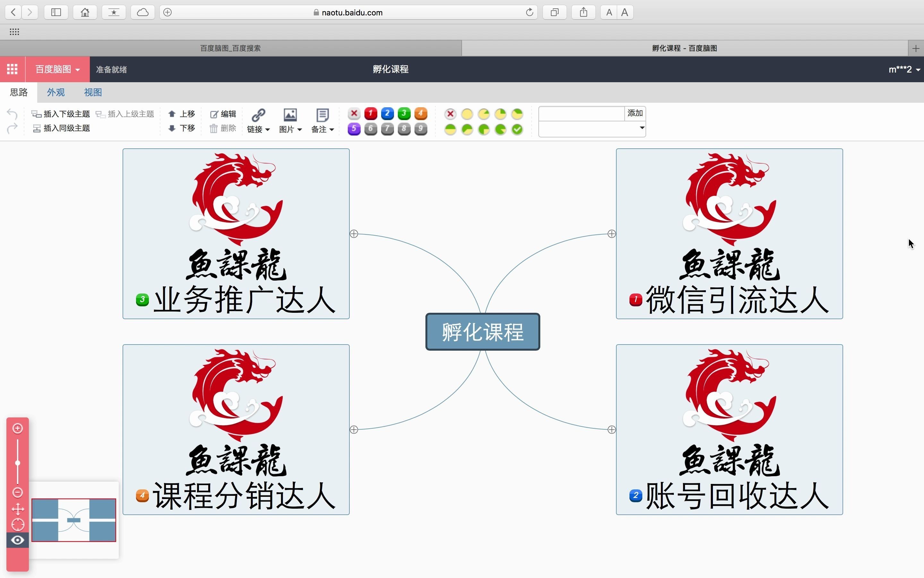Click the zoom slider handle
Screen dimensions: 924x578
18,463
